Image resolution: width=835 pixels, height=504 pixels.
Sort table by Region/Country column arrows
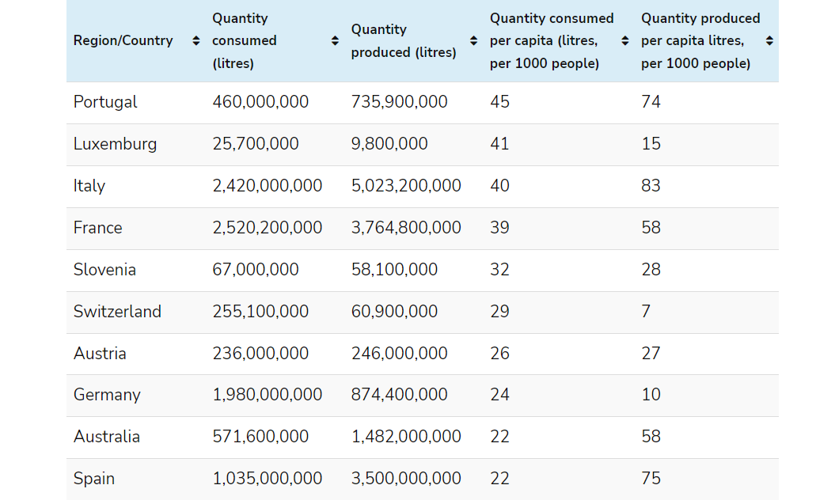(x=196, y=41)
